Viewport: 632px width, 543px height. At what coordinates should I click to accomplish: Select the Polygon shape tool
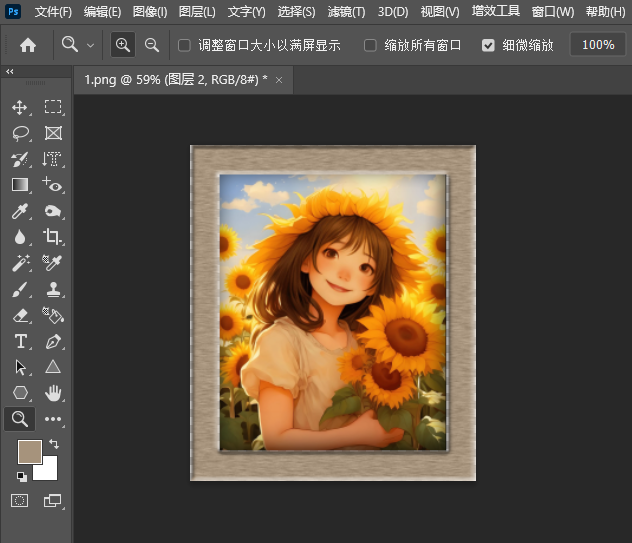(x=20, y=393)
